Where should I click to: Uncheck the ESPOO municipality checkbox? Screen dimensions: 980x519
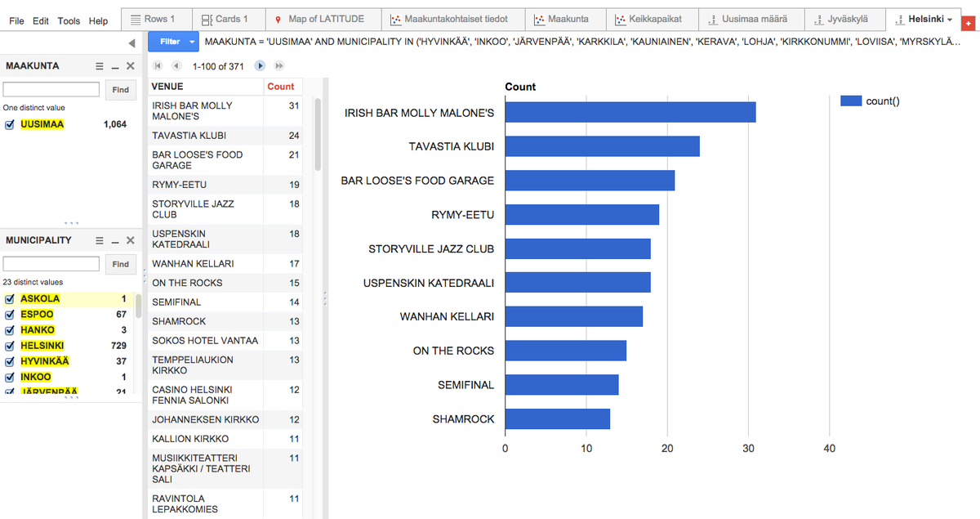coord(10,315)
